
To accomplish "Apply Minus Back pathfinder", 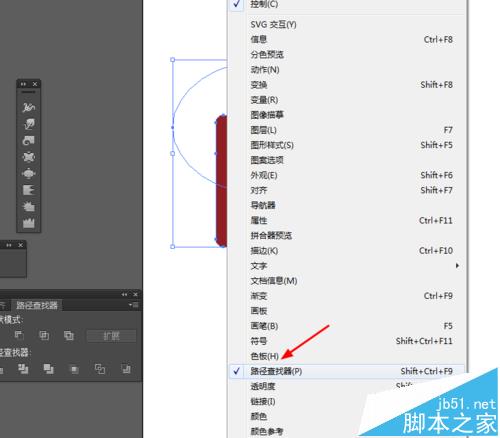I will click(x=126, y=369).
